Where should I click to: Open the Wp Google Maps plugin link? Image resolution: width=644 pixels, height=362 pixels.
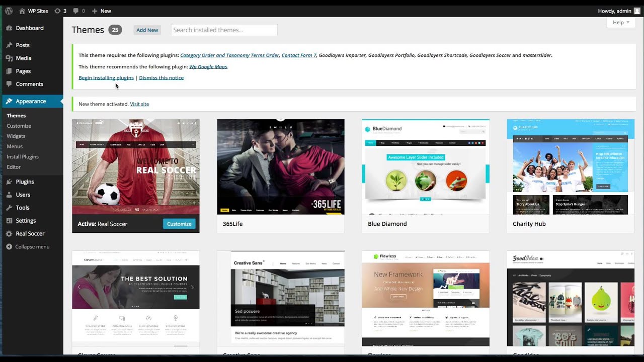208,67
